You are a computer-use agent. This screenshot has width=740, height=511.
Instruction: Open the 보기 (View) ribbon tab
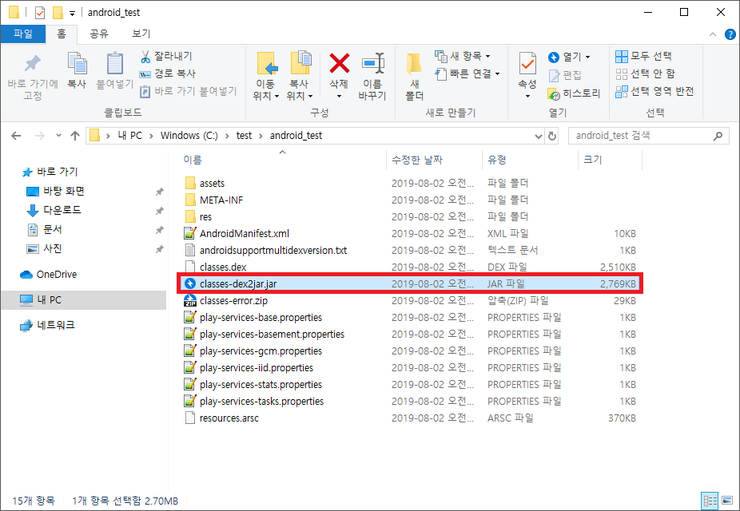point(141,33)
